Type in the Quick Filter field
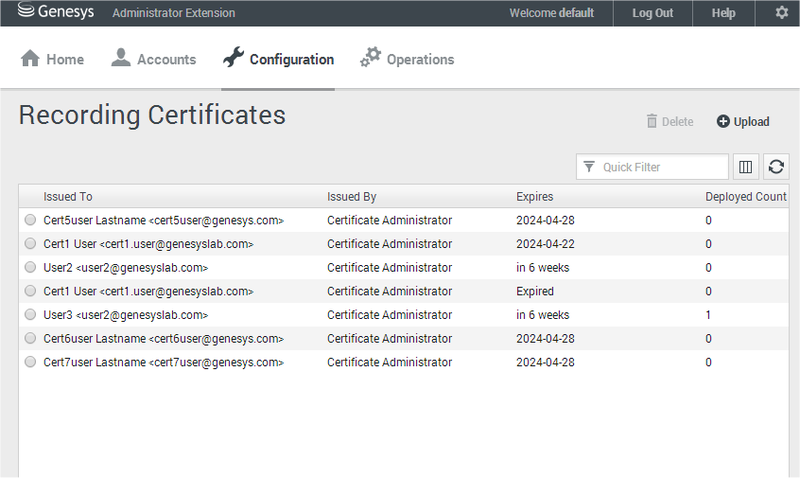This screenshot has width=800, height=478. click(x=660, y=167)
